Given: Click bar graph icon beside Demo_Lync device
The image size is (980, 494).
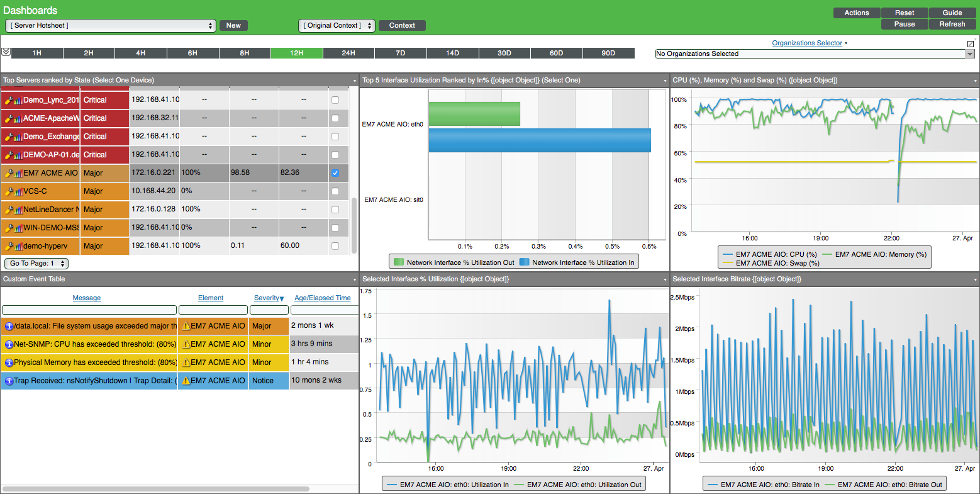Looking at the screenshot, I should 18,99.
